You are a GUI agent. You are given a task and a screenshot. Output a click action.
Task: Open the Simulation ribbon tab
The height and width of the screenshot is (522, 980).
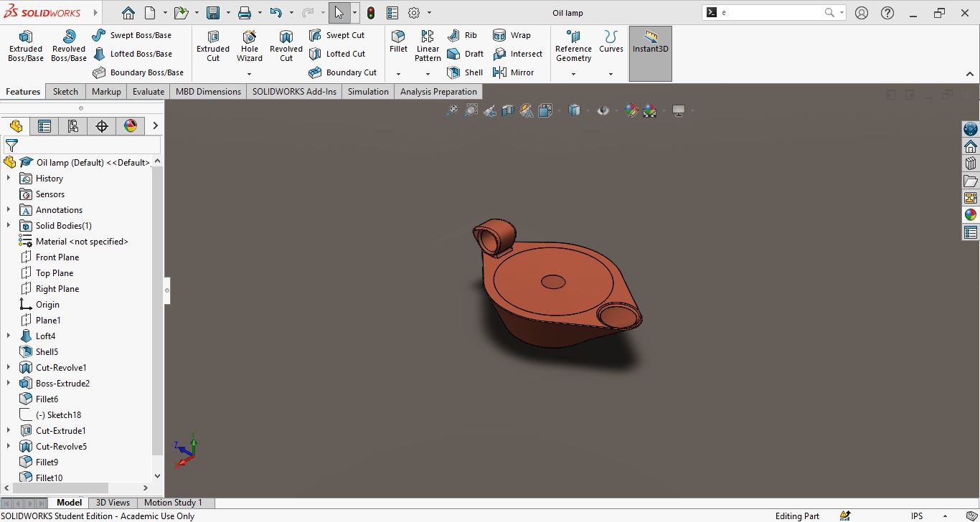pyautogui.click(x=368, y=92)
